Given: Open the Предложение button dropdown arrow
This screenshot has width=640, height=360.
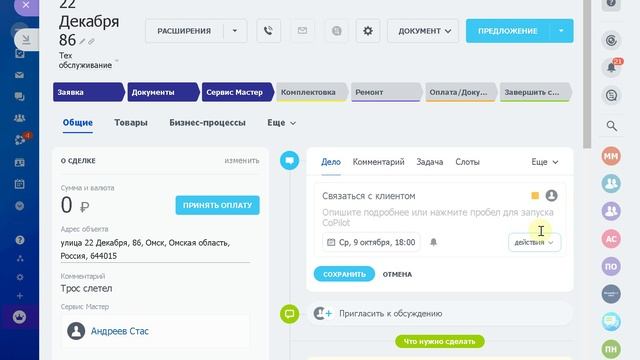Looking at the screenshot, I should 561,31.
